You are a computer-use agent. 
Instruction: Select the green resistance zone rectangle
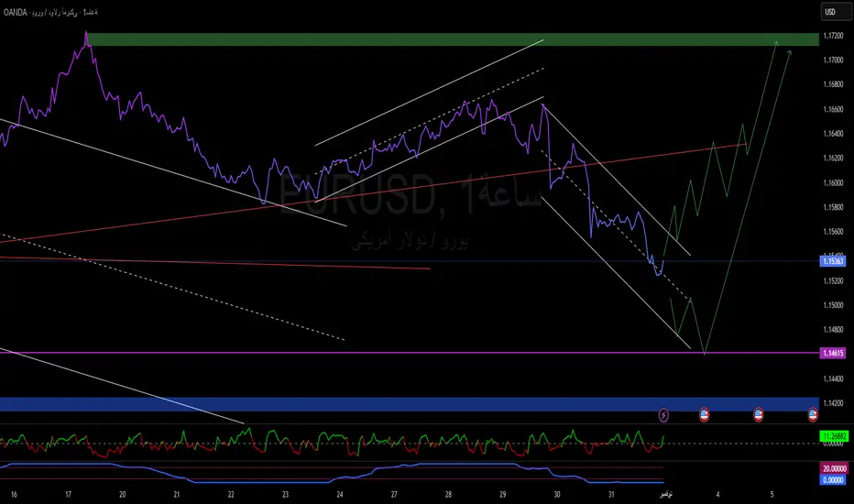tap(453, 39)
